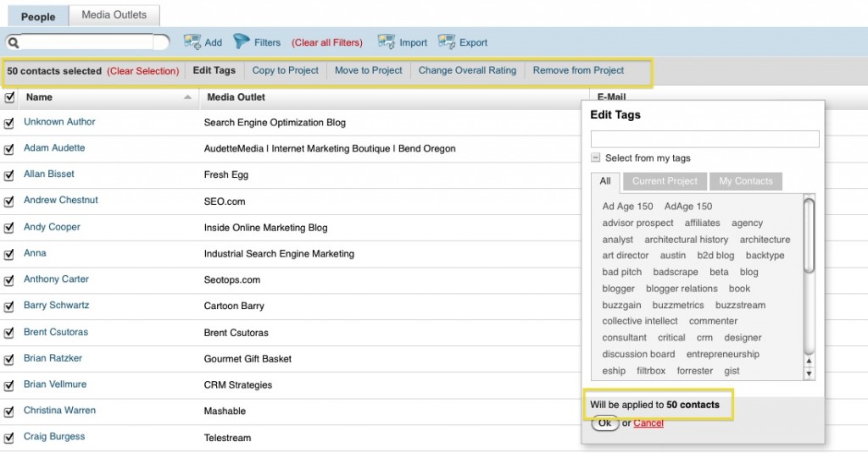Cancel the Edit Tags dialog
The height and width of the screenshot is (453, 868).
648,423
